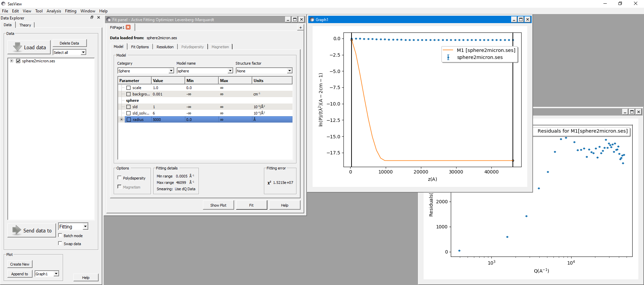Float the Data Explorer panel
The height and width of the screenshot is (285, 644).
92,17
